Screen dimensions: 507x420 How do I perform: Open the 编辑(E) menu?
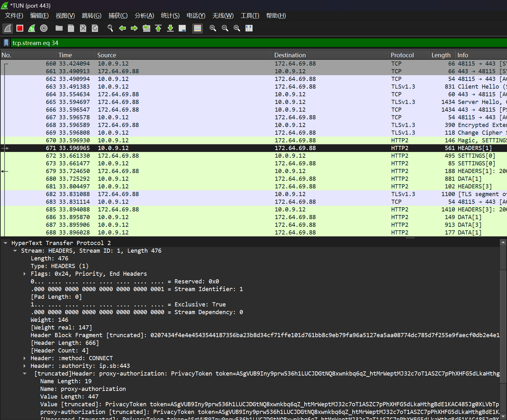tap(39, 16)
